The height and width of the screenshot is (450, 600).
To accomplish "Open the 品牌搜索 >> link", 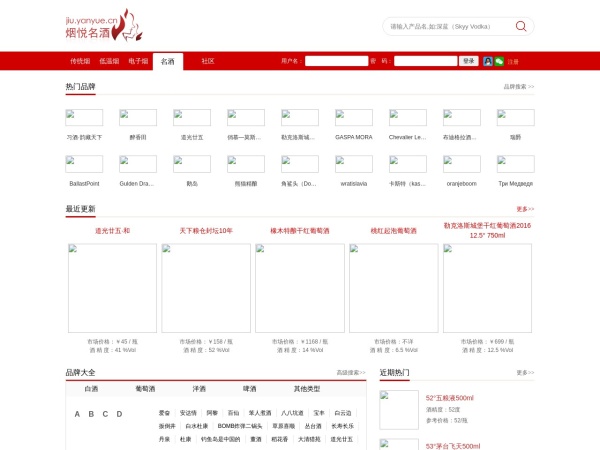I will click(x=518, y=86).
